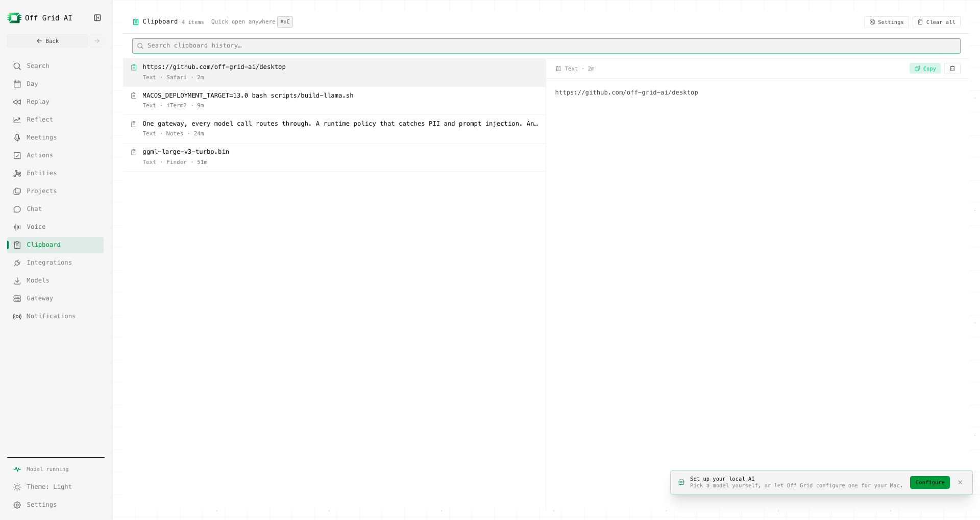Click the Off Grid AI logo icon
Screen dimensions: 980x520
tap(14, 18)
